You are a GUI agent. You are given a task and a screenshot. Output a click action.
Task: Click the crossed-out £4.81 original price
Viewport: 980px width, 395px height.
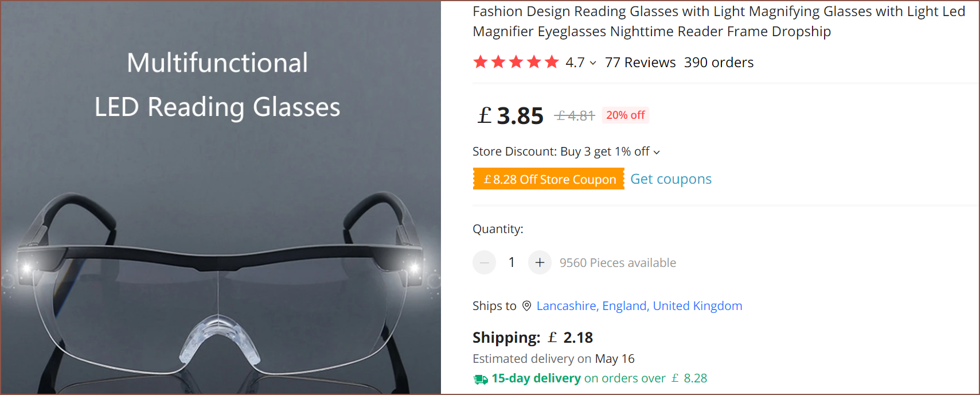pyautogui.click(x=575, y=116)
